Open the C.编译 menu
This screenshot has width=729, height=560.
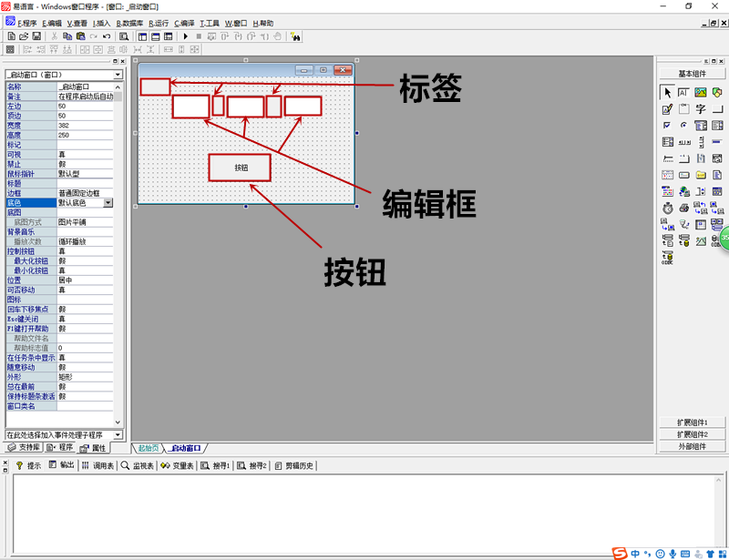tap(184, 24)
